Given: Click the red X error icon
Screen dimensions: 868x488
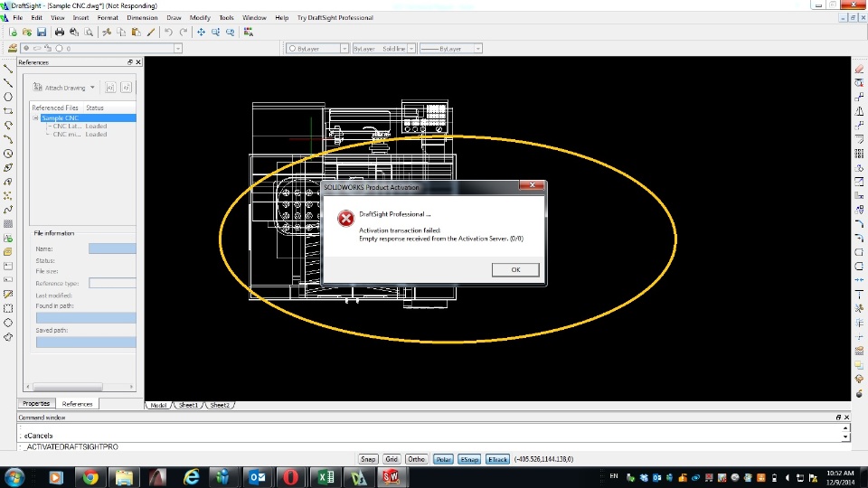Looking at the screenshot, I should [346, 218].
